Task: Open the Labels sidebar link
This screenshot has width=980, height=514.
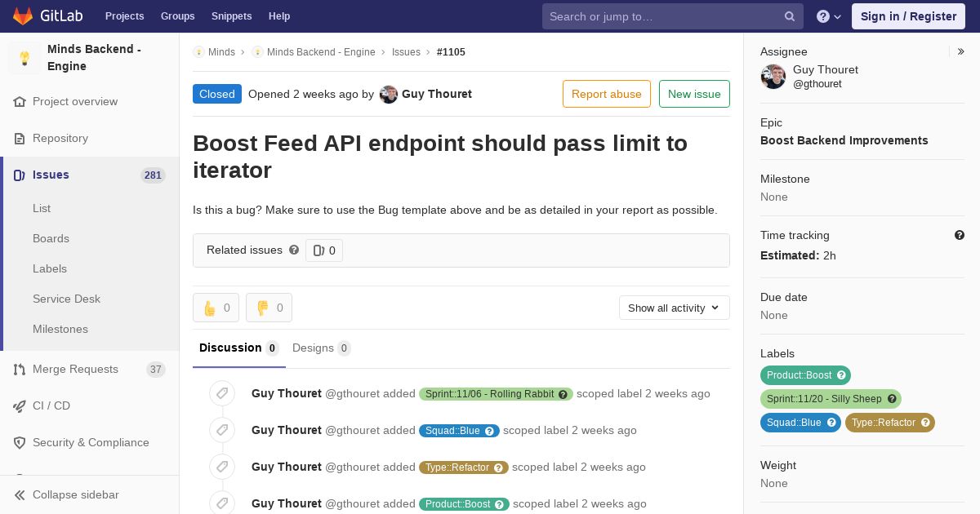Action: click(x=50, y=269)
